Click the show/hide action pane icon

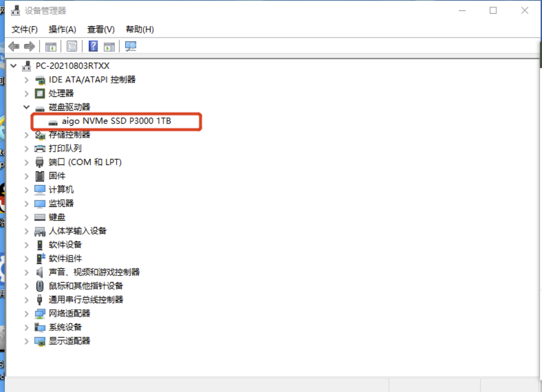click(x=109, y=46)
